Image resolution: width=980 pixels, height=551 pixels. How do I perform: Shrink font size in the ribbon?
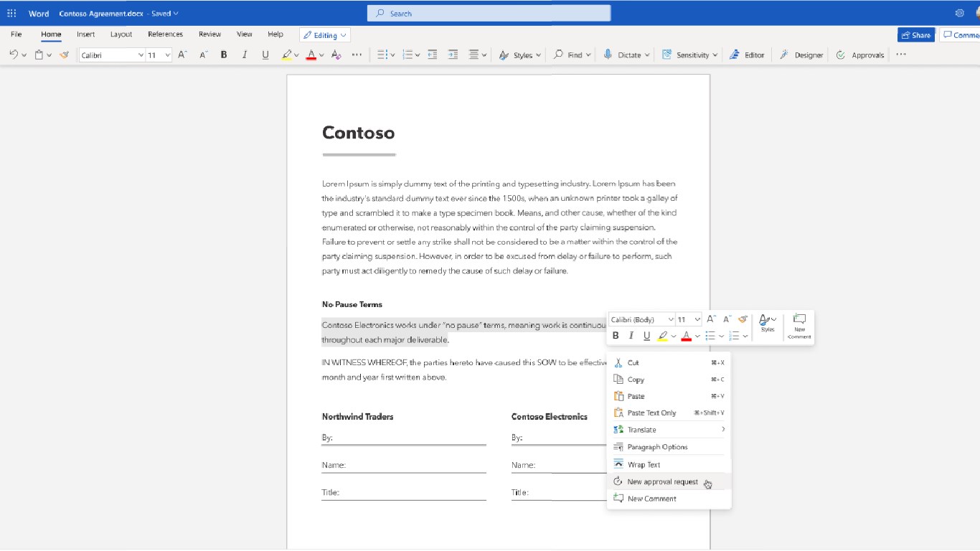[204, 55]
